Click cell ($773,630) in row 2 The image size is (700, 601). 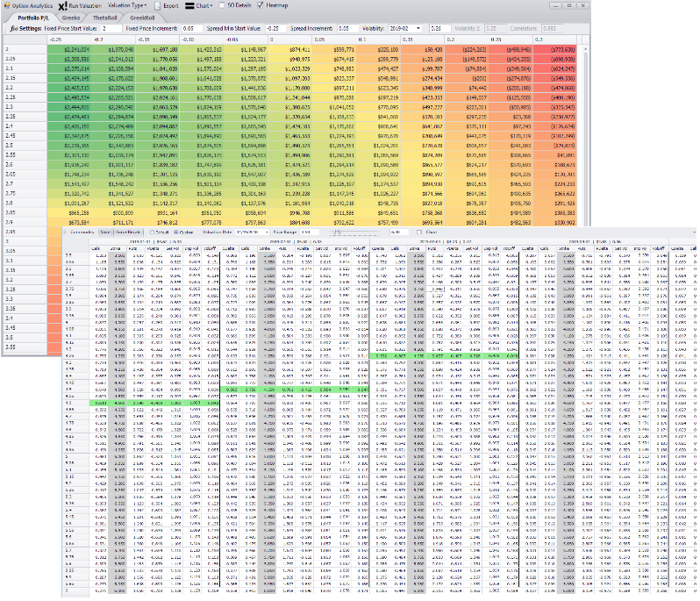[x=555, y=49]
